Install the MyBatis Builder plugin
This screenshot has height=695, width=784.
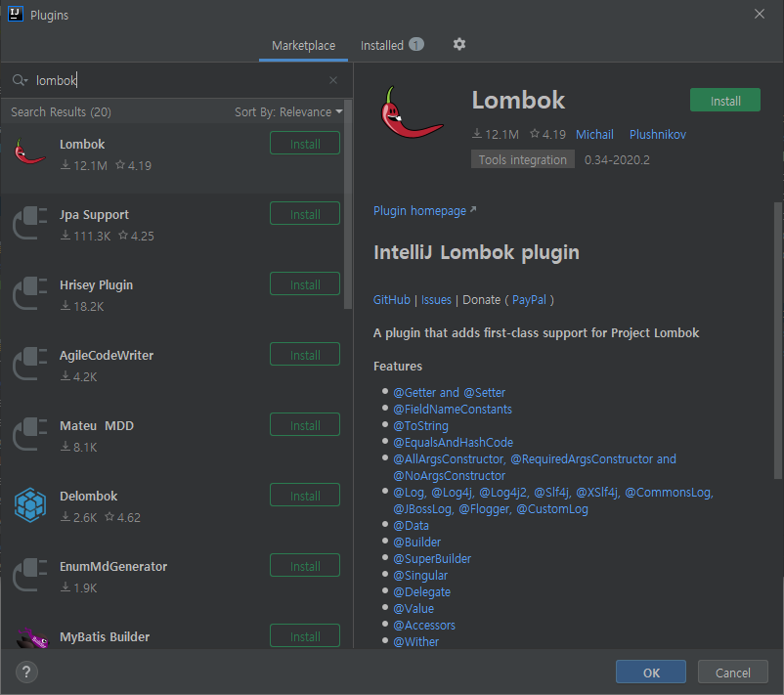pos(305,636)
